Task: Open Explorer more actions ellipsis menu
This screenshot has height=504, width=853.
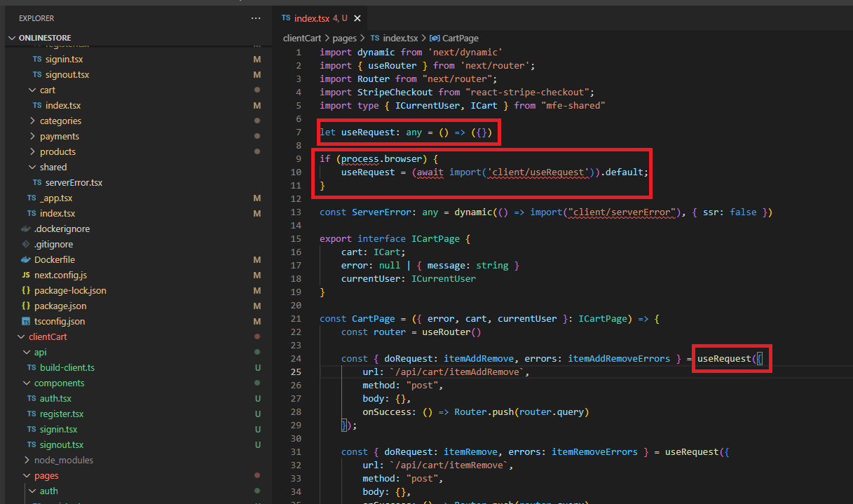Action: [x=256, y=18]
